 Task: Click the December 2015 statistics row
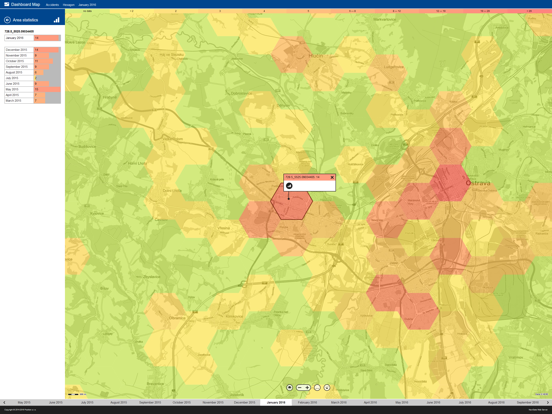32,50
